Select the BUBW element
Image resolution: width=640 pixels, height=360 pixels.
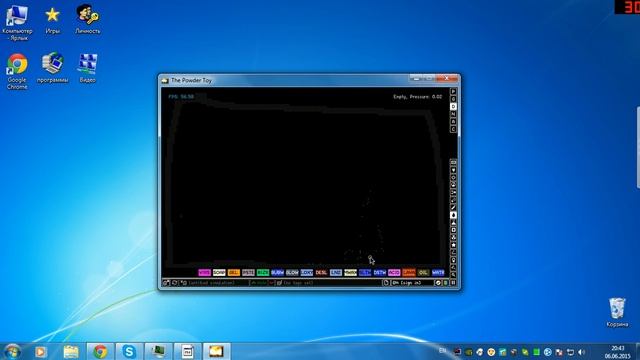(278, 272)
